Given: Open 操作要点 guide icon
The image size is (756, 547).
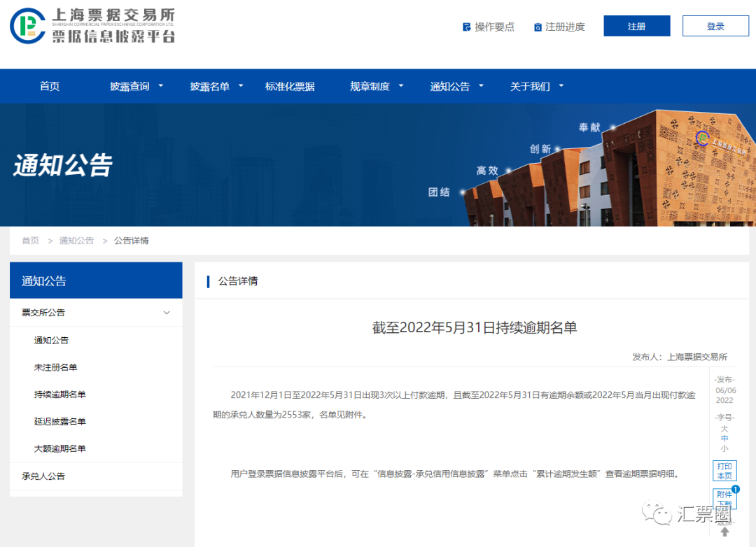Looking at the screenshot, I should (466, 27).
